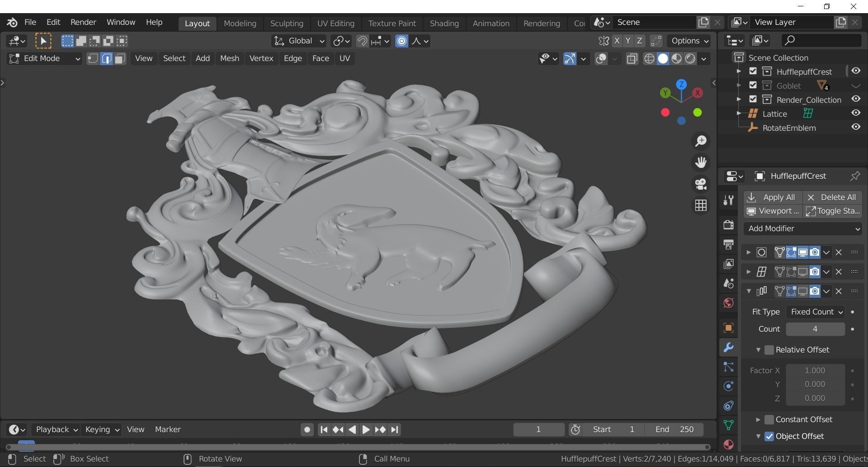Hide HufflepuffCrest collection eye icon
The image size is (868, 467).
856,71
